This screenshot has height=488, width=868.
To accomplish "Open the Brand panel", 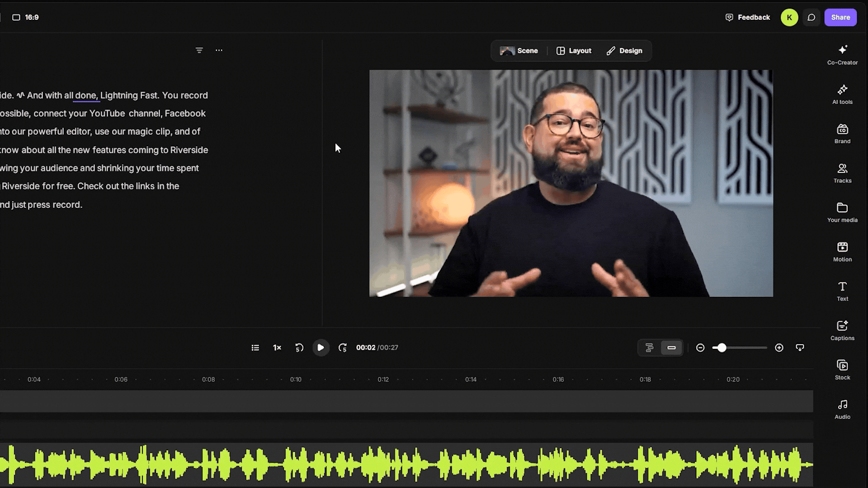I will (x=842, y=134).
